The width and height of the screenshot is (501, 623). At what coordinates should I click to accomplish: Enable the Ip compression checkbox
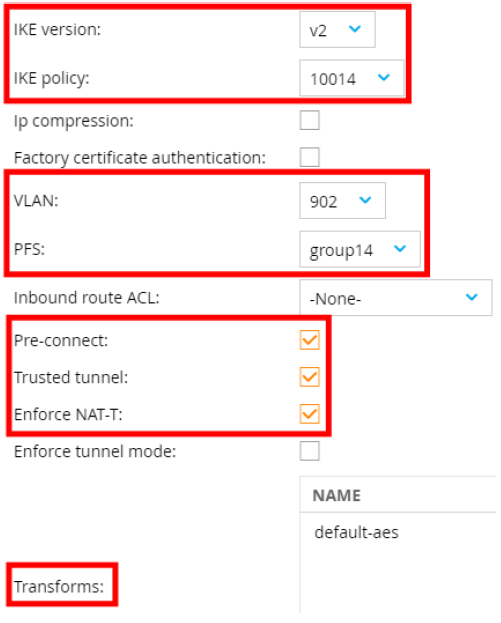pos(309,120)
